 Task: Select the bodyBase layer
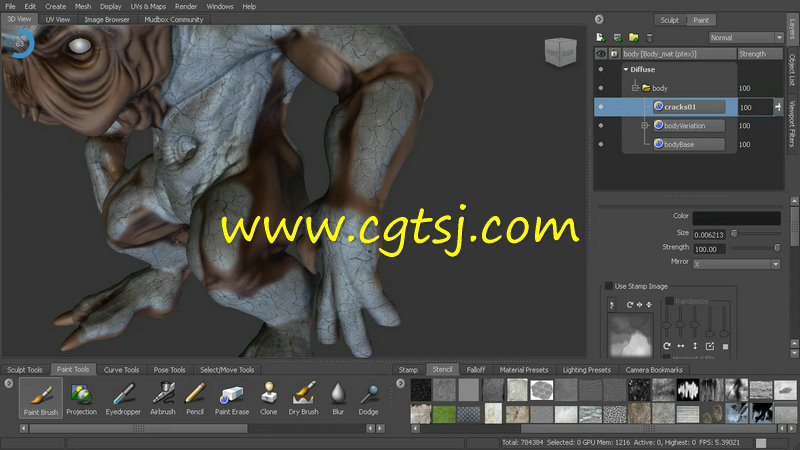(689, 144)
